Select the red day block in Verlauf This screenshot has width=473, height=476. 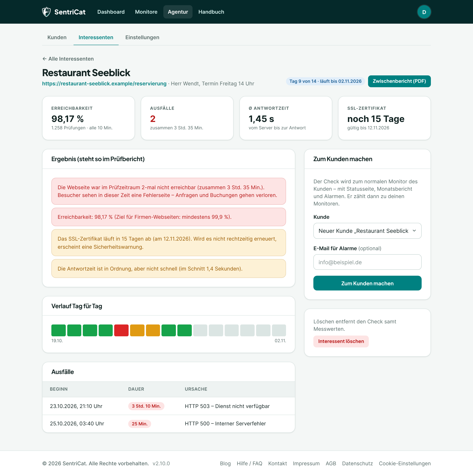(x=121, y=330)
